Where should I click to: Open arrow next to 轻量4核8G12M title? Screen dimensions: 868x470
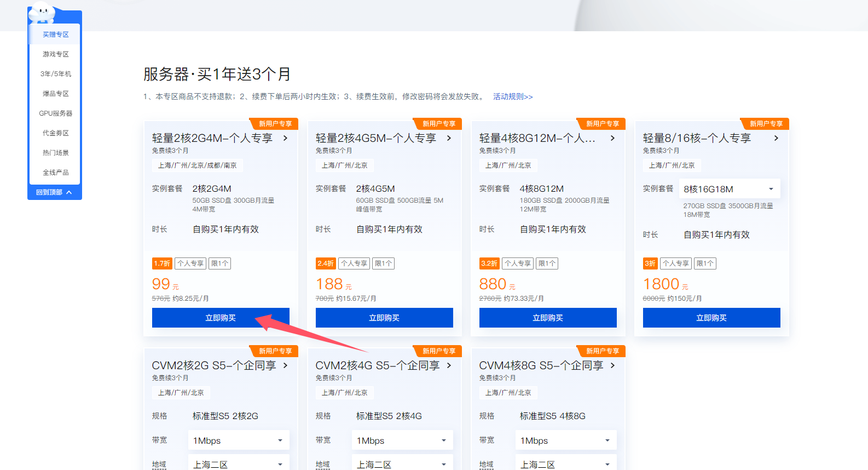pos(612,138)
